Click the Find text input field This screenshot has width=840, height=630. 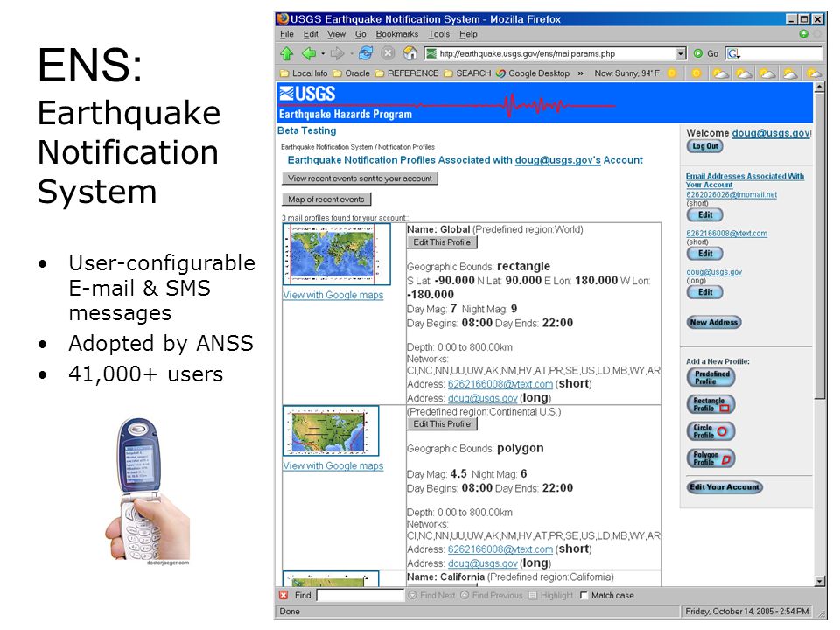click(360, 595)
